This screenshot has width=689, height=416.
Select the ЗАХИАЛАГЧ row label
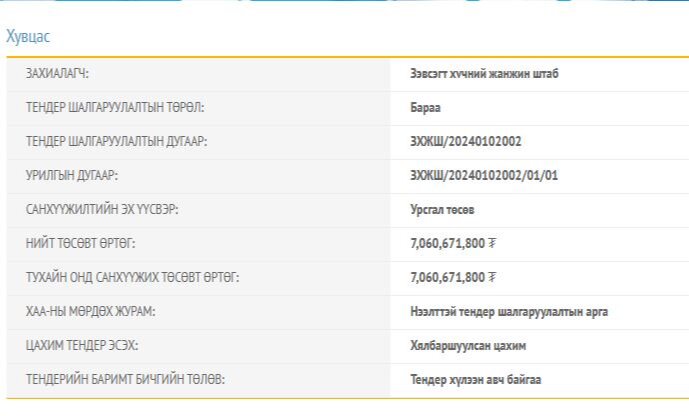click(63, 74)
